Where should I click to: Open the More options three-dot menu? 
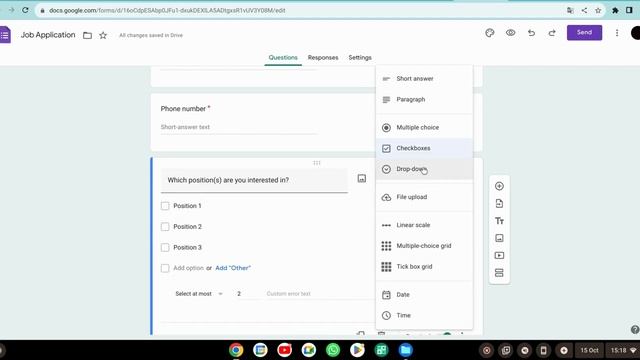coord(617,33)
